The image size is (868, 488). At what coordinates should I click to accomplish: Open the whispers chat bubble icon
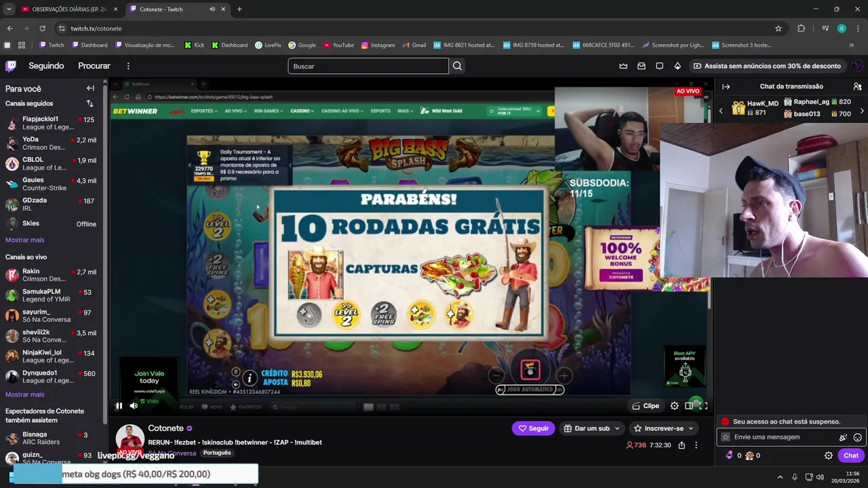click(659, 66)
